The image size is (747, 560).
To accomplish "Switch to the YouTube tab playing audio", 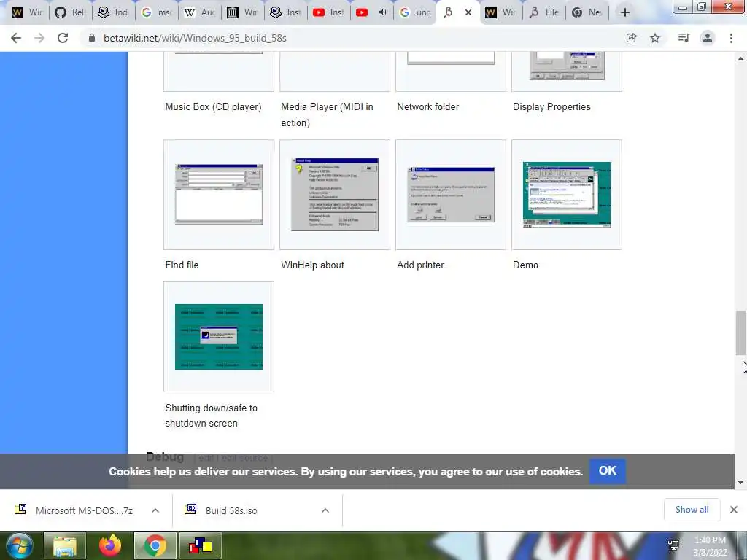I will [x=372, y=12].
